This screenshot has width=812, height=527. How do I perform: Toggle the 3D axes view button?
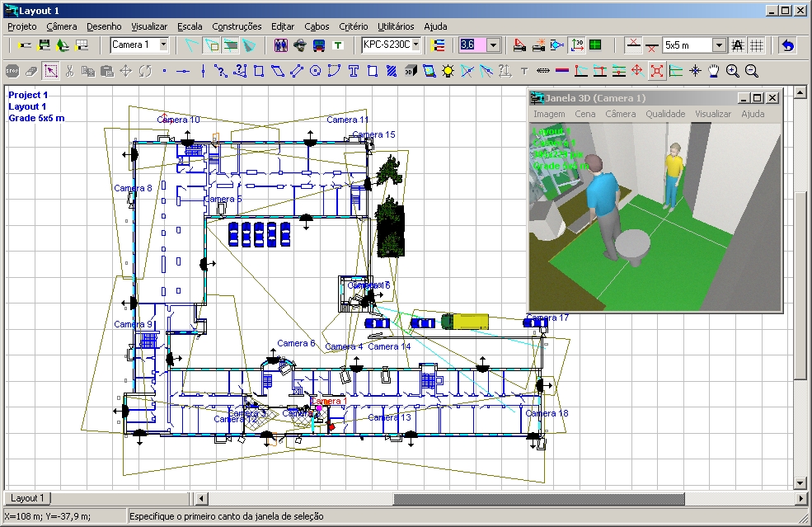pos(578,45)
